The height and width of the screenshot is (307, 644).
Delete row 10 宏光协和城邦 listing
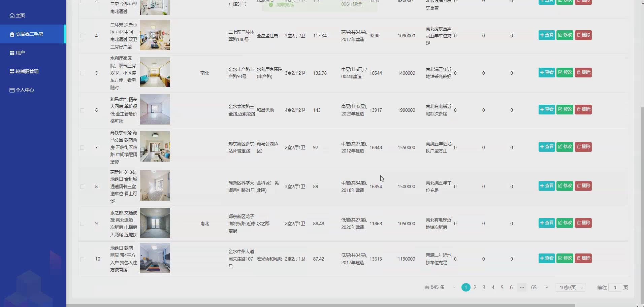coord(583,258)
